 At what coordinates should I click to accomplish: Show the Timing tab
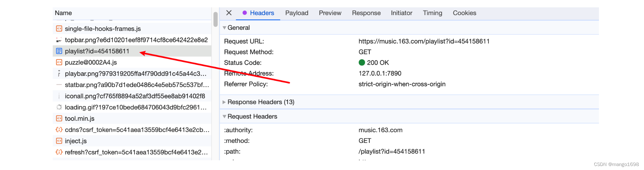(x=432, y=13)
